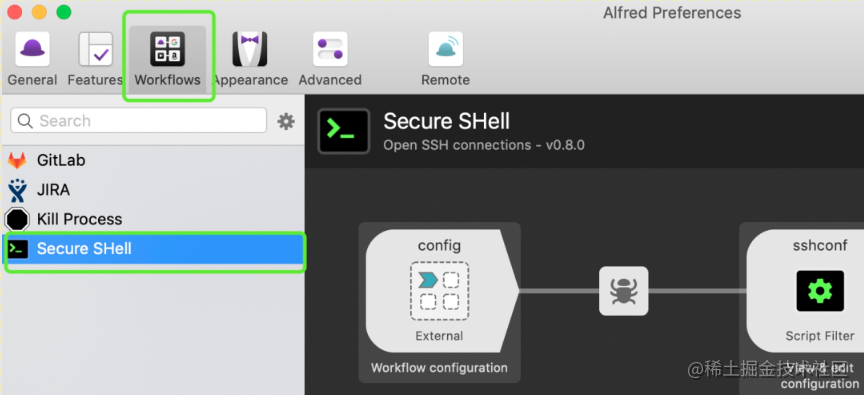Click the sshconf Script Filter node
Viewport: 864px width, 395px height.
pyautogui.click(x=805, y=291)
